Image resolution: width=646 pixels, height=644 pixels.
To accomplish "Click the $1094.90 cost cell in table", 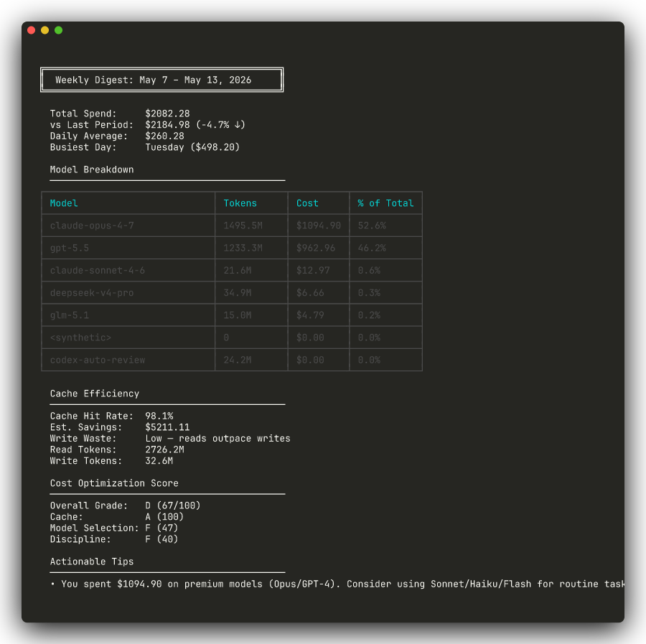I will pos(319,225).
